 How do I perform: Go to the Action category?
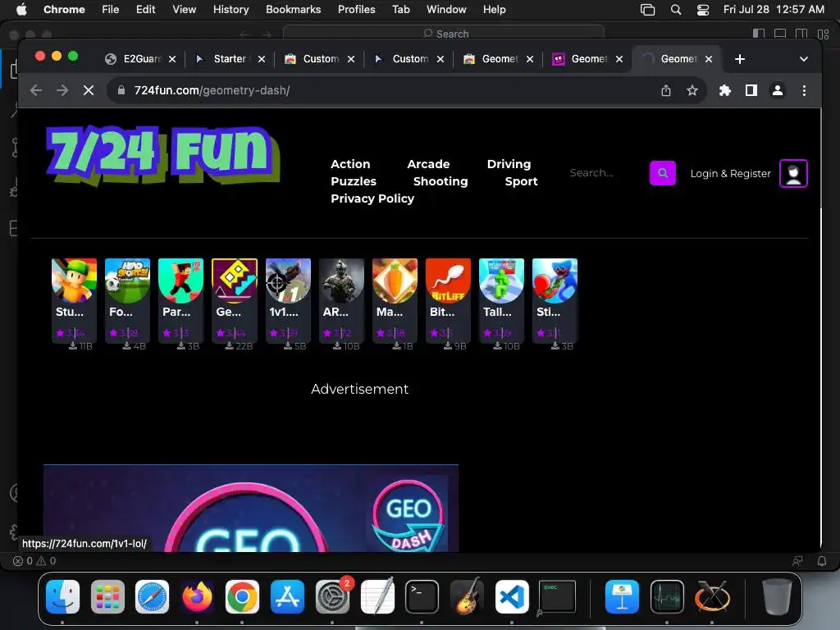350,164
